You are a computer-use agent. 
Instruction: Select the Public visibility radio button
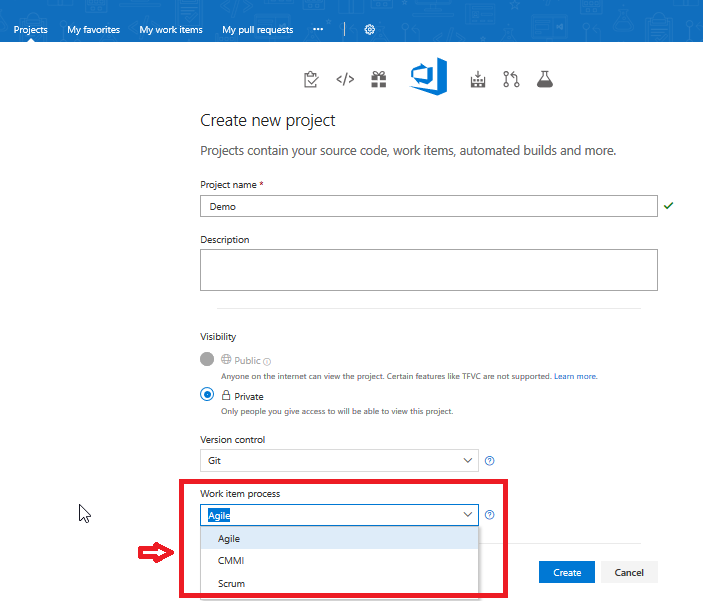click(x=207, y=360)
